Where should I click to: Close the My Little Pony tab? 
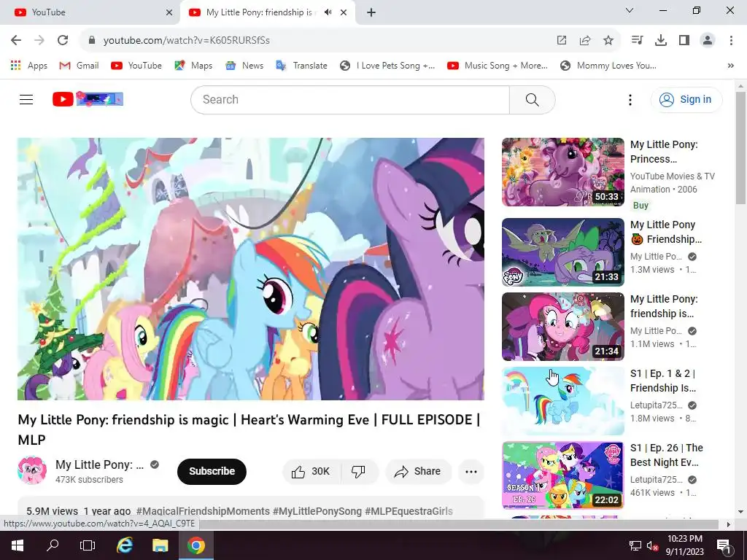pyautogui.click(x=344, y=12)
